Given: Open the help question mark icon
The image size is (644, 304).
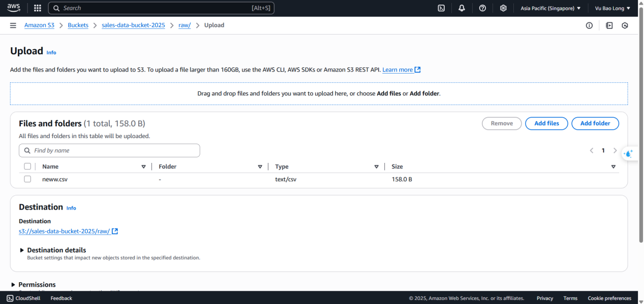Looking at the screenshot, I should click(x=482, y=8).
